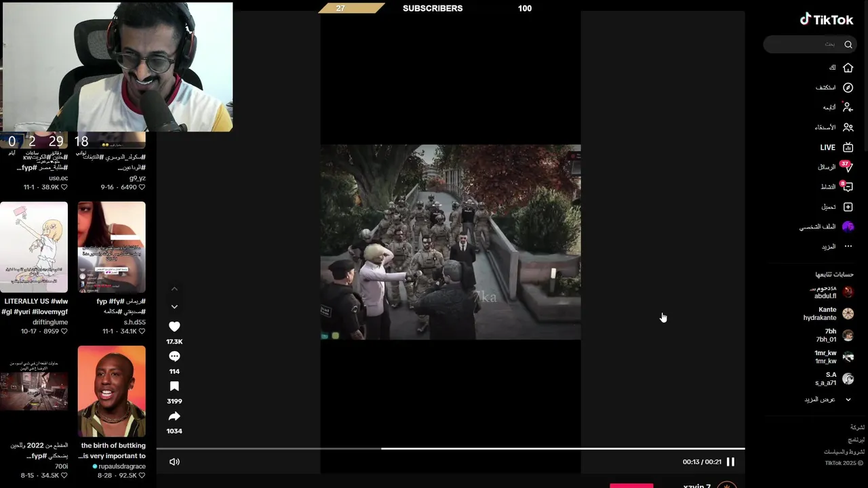Seek within the video progress bar
868x488 pixels.
[450, 449]
